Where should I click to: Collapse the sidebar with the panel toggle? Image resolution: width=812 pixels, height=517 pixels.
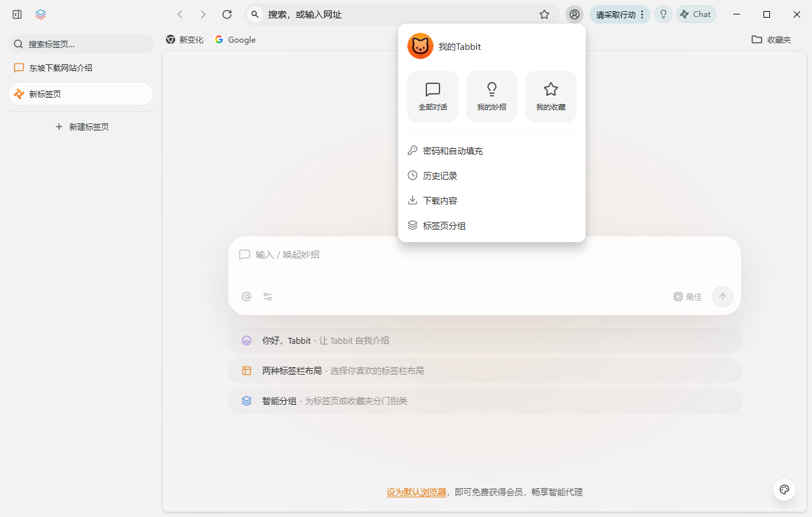coord(16,14)
